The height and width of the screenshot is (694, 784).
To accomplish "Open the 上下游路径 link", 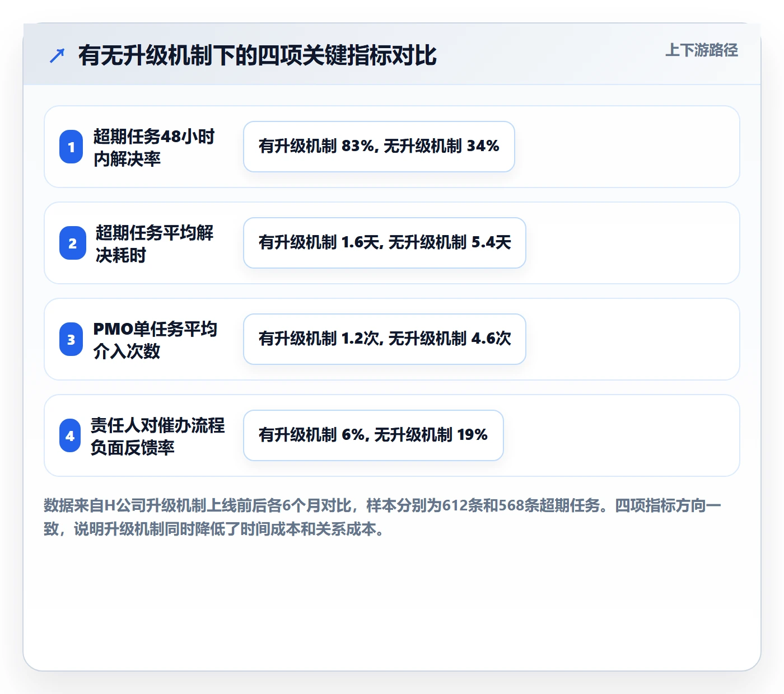I will point(701,50).
